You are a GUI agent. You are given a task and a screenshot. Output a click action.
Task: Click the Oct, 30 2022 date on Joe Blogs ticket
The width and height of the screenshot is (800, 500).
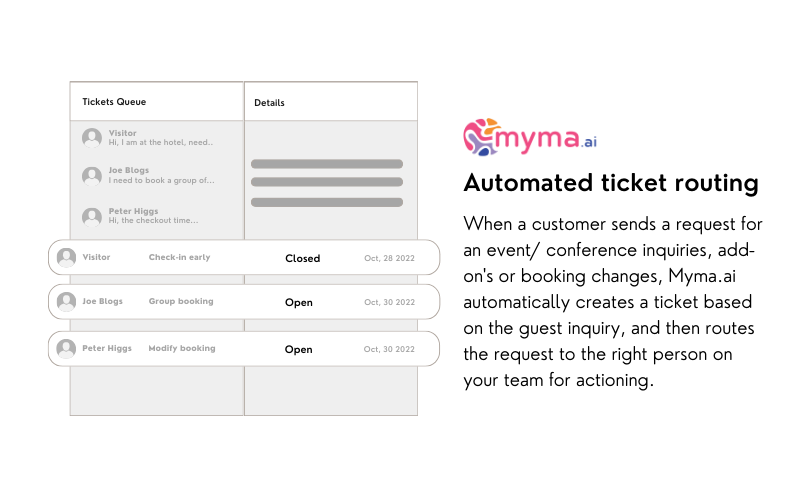tap(388, 302)
